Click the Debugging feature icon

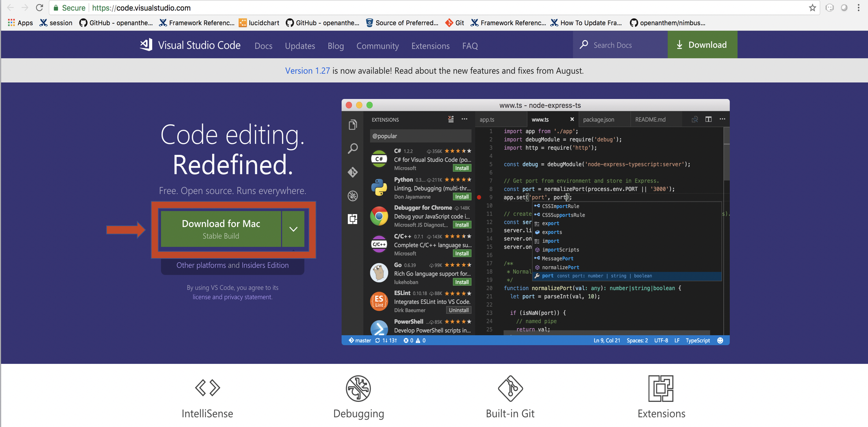(x=358, y=388)
